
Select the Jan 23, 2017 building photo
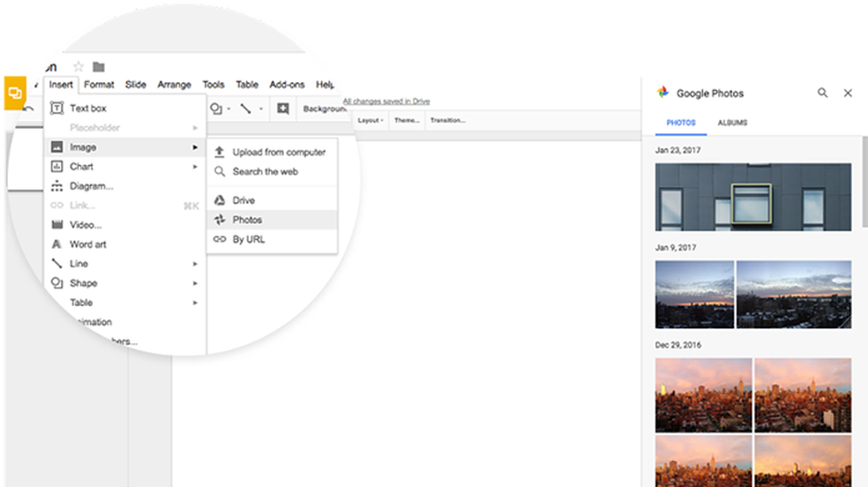(x=752, y=197)
